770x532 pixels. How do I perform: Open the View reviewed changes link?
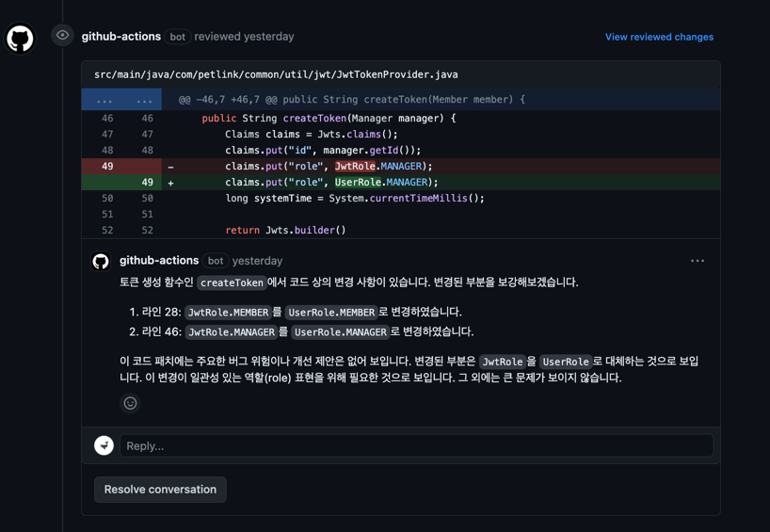coord(659,37)
